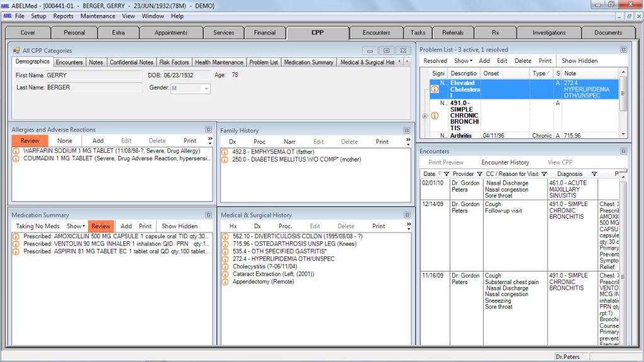This screenshot has width=644, height=362.
Task: Open the Reports menu
Action: coord(63,16)
